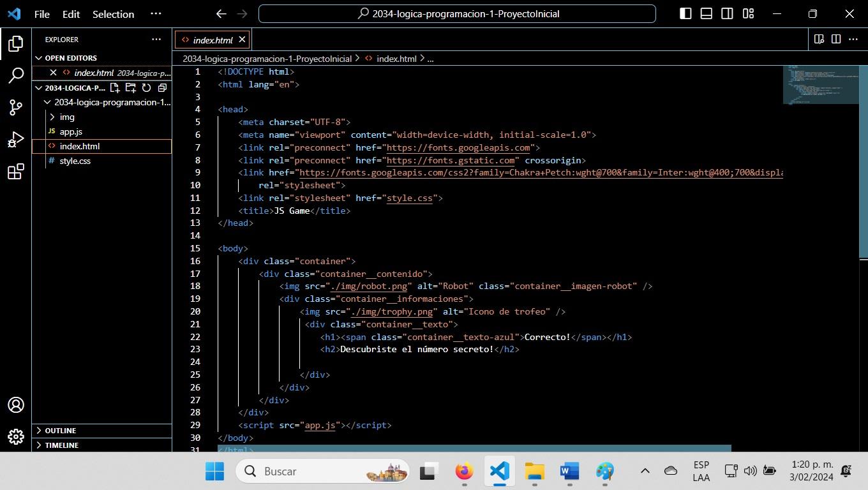Follow the ./img/trophy.png link
The height and width of the screenshot is (490, 868).
pos(391,311)
